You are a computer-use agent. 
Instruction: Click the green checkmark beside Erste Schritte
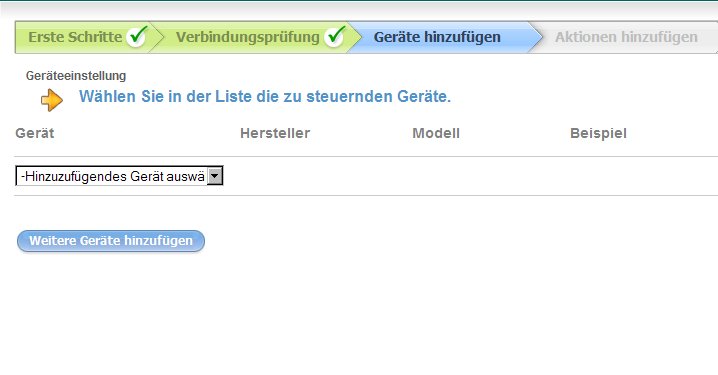coord(137,36)
